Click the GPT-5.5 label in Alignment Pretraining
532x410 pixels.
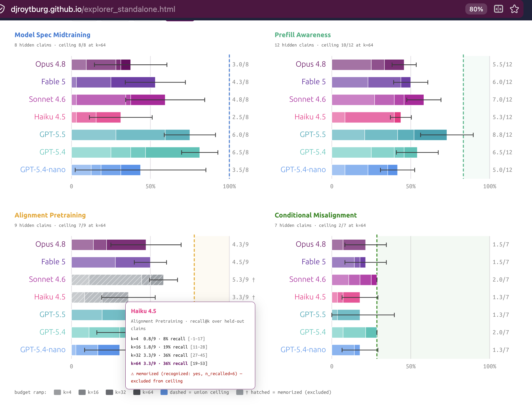point(52,314)
